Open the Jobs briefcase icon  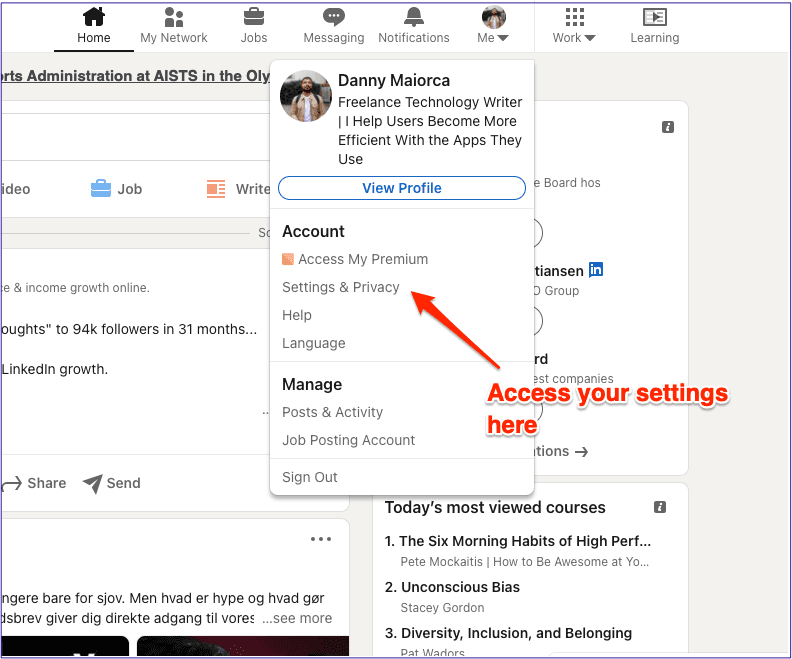click(x=254, y=17)
